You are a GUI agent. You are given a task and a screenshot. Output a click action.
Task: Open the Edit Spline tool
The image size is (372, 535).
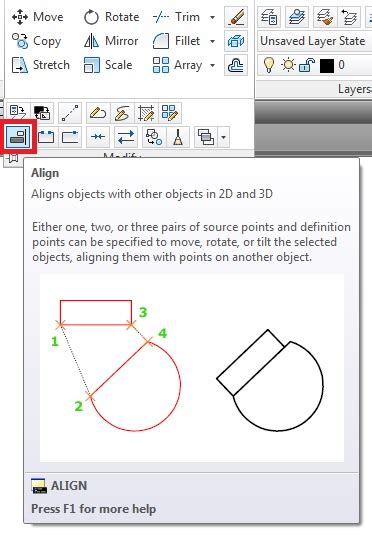click(122, 113)
